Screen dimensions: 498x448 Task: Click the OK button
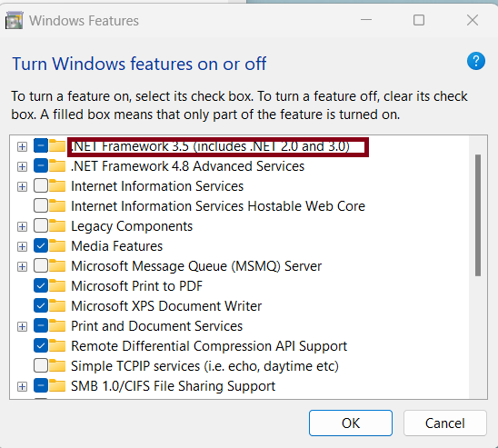tap(351, 423)
